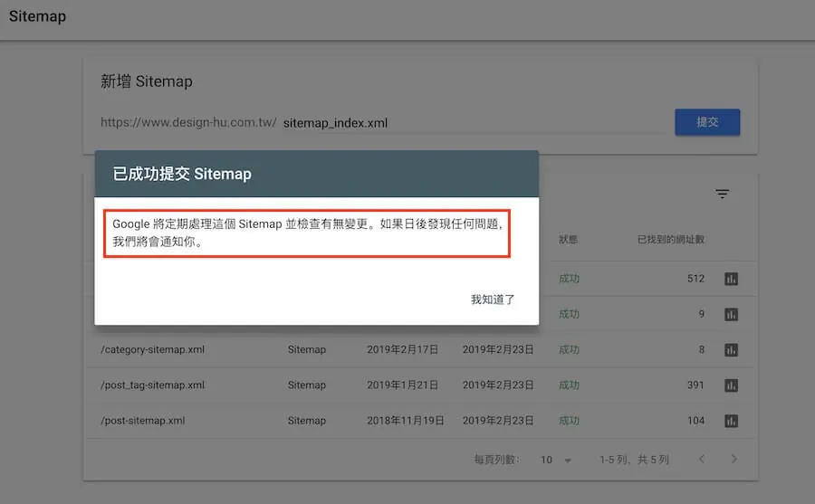Open chart icon for post_tag-sitemap.xml row

(731, 385)
